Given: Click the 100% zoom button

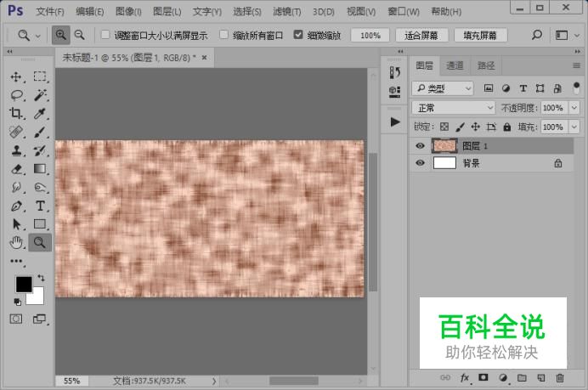Looking at the screenshot, I should (x=370, y=35).
